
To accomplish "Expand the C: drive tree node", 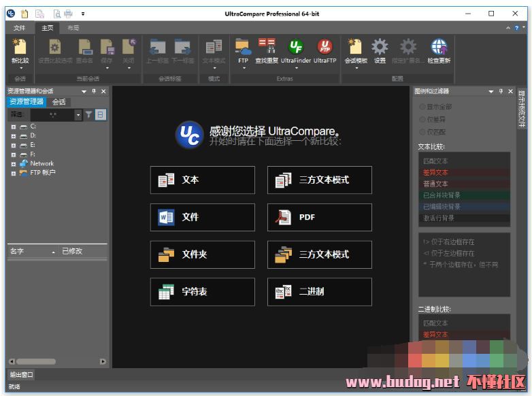I will [x=13, y=127].
